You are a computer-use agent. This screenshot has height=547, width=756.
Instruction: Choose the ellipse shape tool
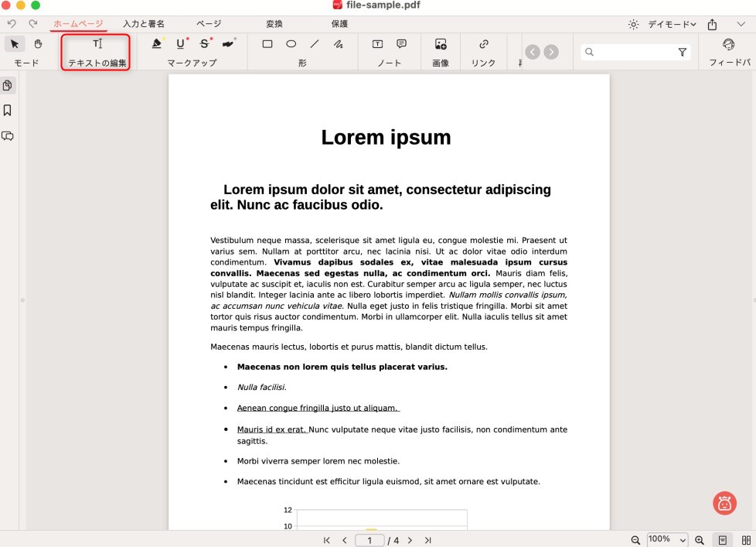pos(291,44)
